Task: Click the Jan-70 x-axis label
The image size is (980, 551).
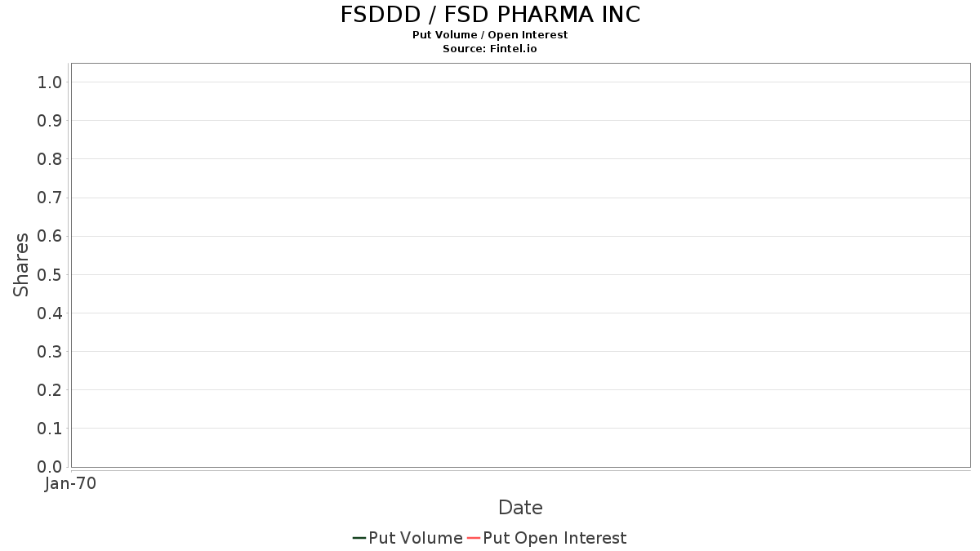Action: click(x=71, y=484)
